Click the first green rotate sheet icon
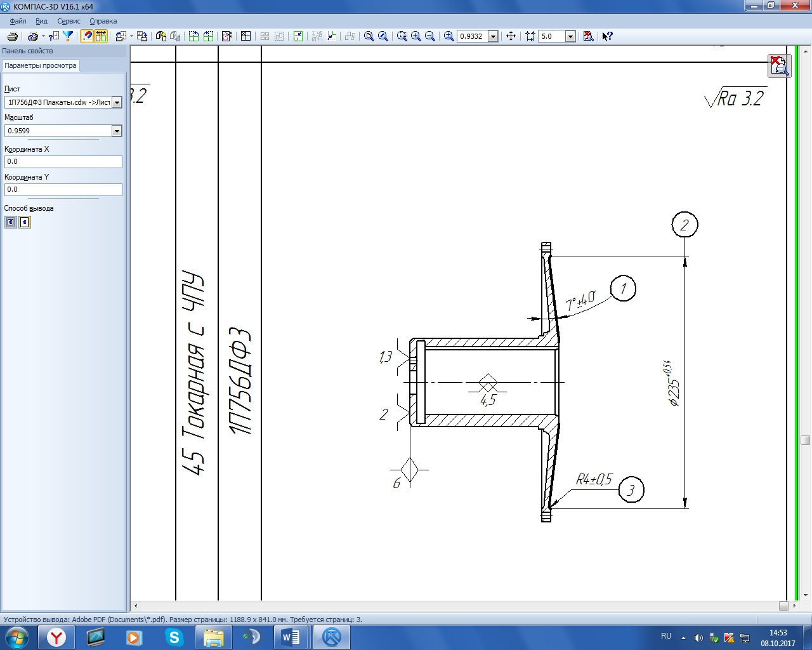This screenshot has width=812, height=650. [194, 36]
